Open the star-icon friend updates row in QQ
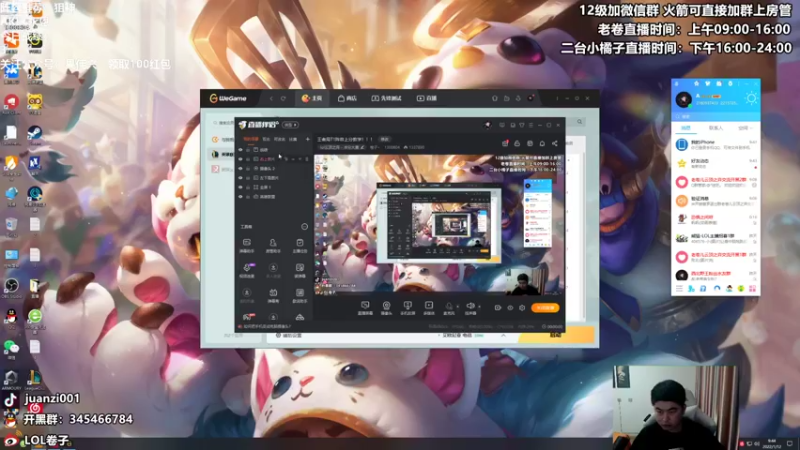The height and width of the screenshot is (450, 800). point(715,163)
